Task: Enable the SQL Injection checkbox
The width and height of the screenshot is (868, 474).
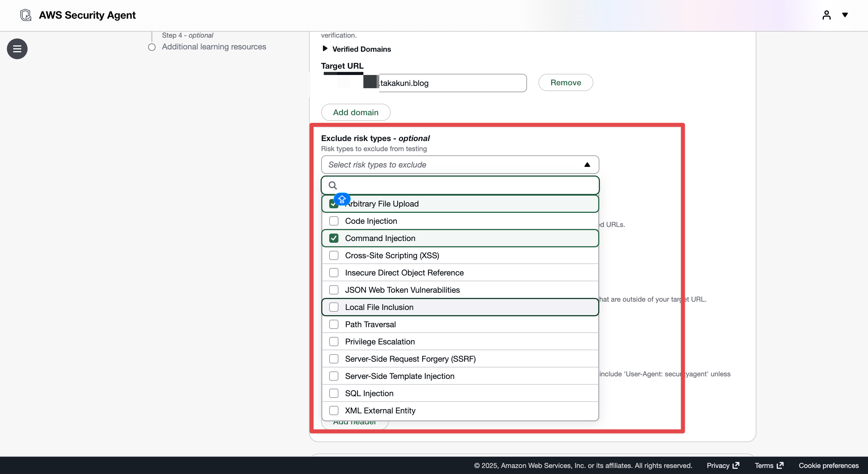Action: tap(334, 394)
